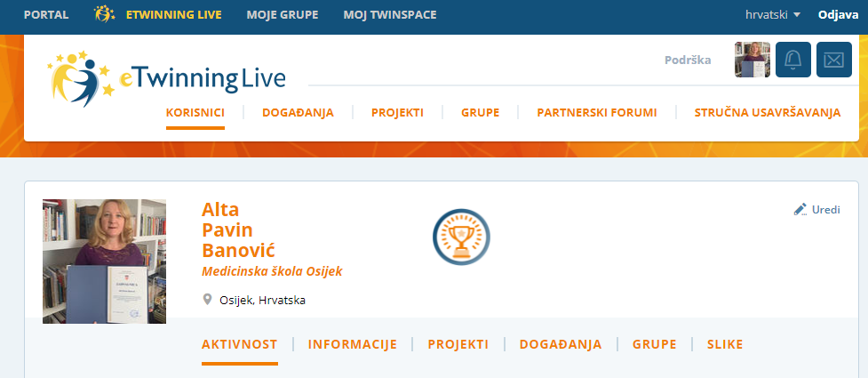Click Uredi to edit profile
868x378 pixels.
tap(826, 210)
